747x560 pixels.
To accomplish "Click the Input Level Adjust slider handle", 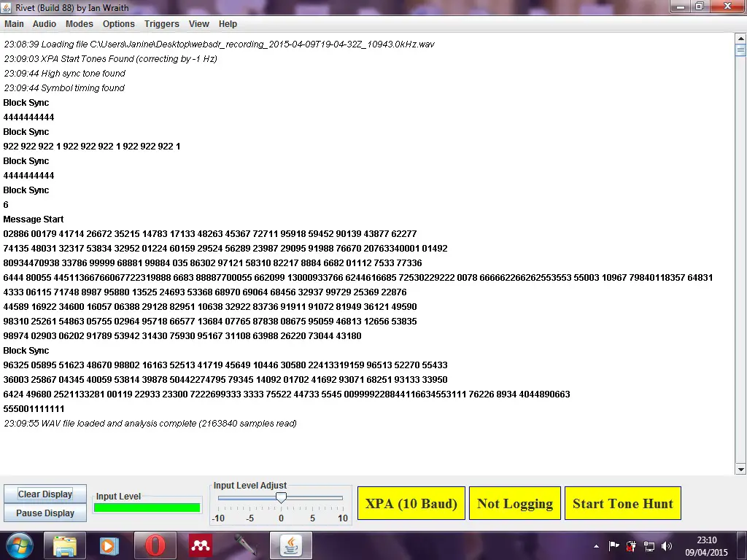I will [281, 497].
